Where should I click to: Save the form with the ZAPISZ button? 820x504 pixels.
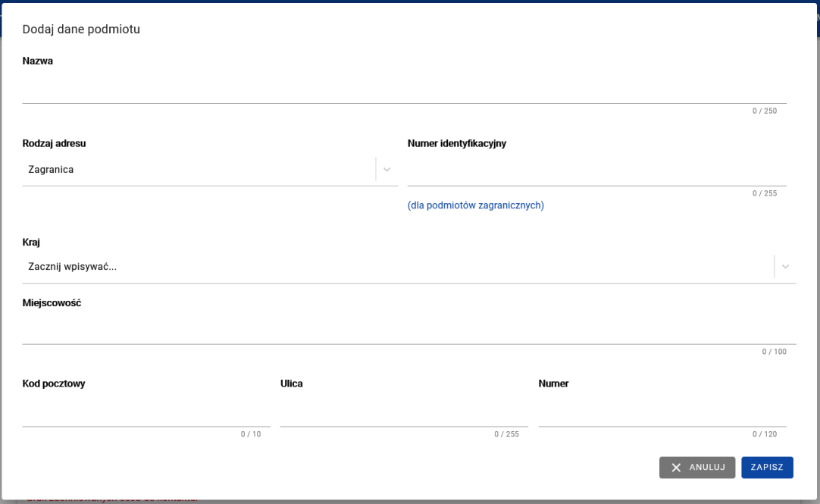click(x=767, y=468)
